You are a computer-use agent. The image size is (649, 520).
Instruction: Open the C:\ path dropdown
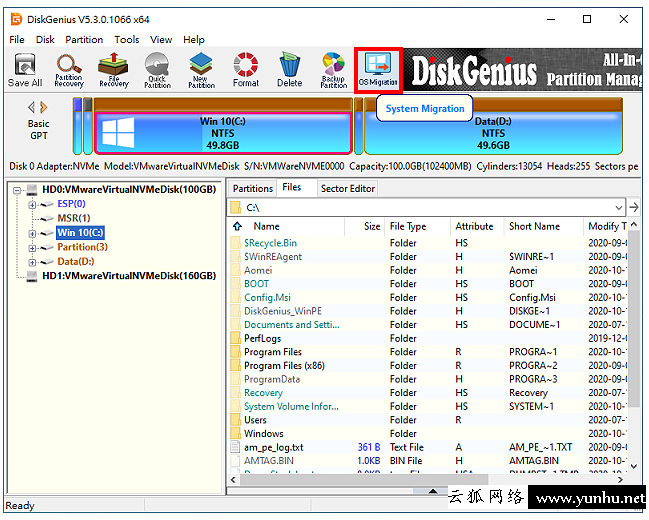(x=618, y=207)
